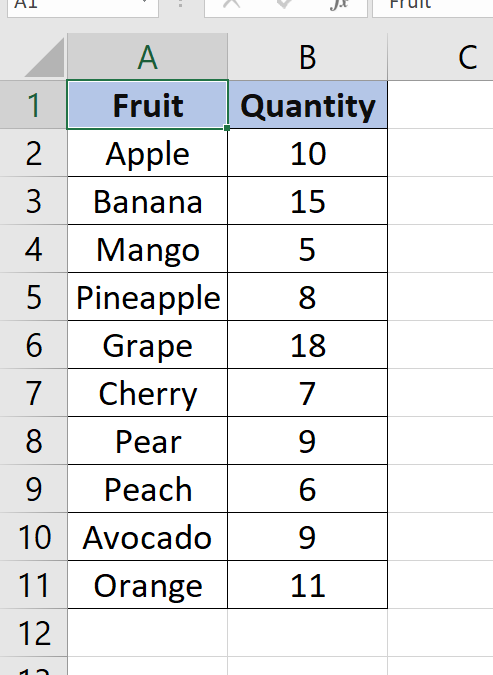493x675 pixels.
Task: Click the formula bar showing Fruit
Action: pyautogui.click(x=432, y=6)
